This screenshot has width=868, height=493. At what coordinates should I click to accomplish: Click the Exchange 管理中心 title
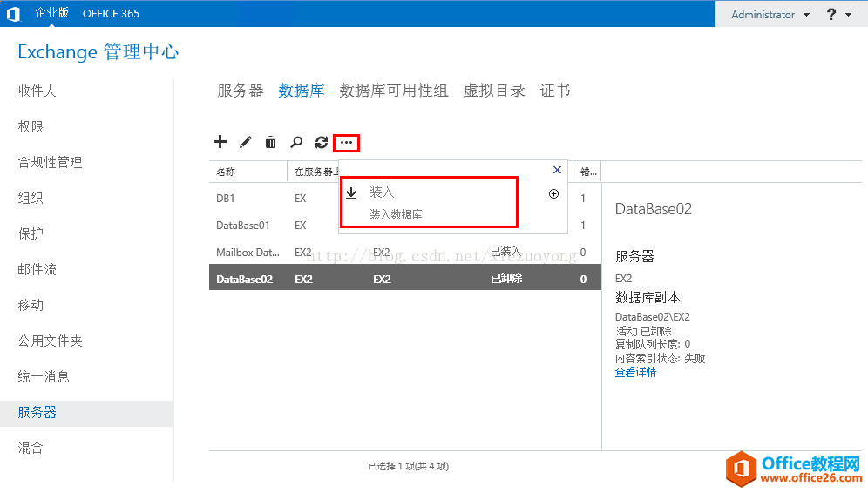(98, 52)
